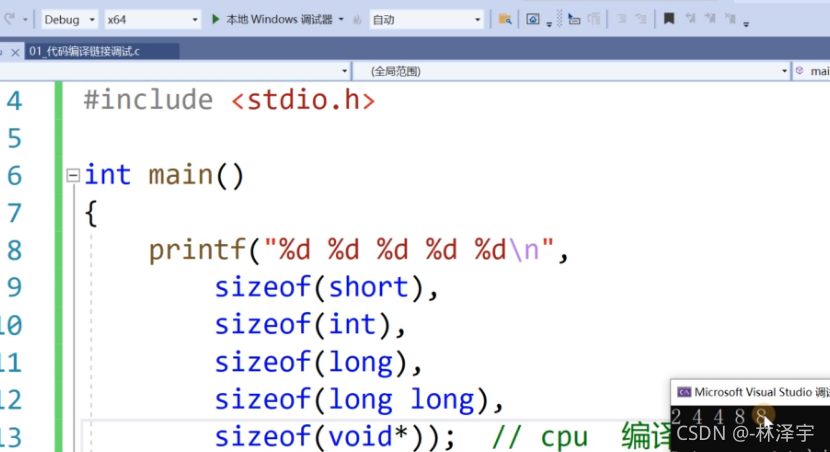Click the comment out selection icon
830x452 pixels.
pyautogui.click(x=622, y=20)
